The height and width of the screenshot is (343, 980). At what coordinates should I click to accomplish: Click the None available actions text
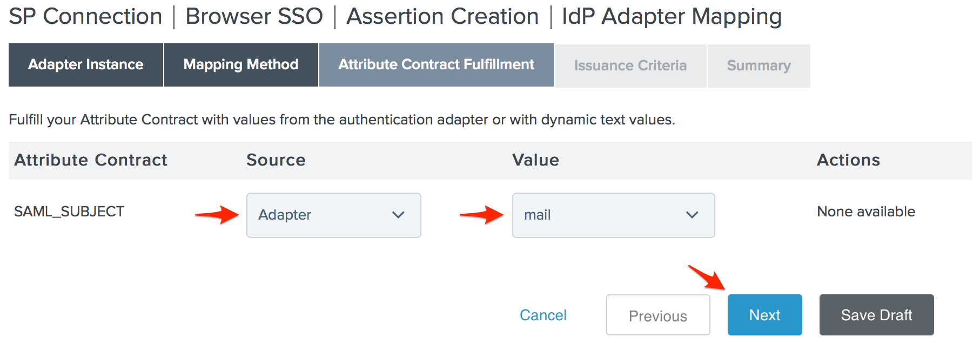pyautogui.click(x=865, y=212)
